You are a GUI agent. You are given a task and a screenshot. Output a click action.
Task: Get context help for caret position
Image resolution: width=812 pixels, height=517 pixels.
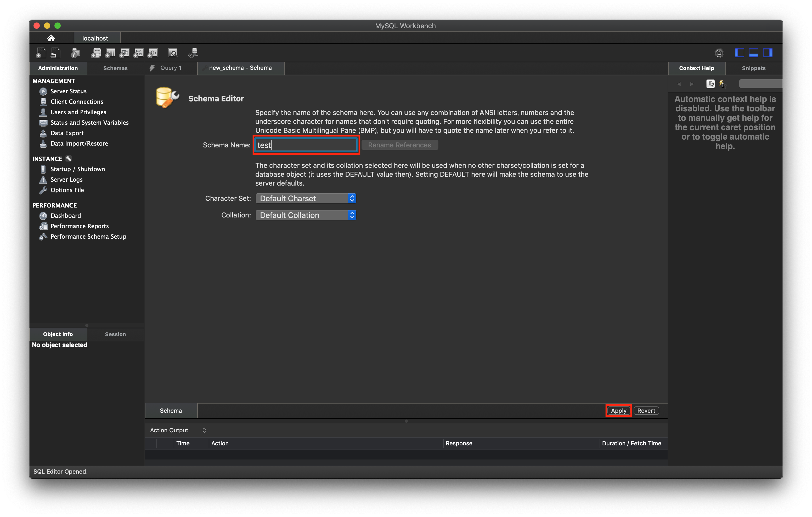tap(722, 84)
